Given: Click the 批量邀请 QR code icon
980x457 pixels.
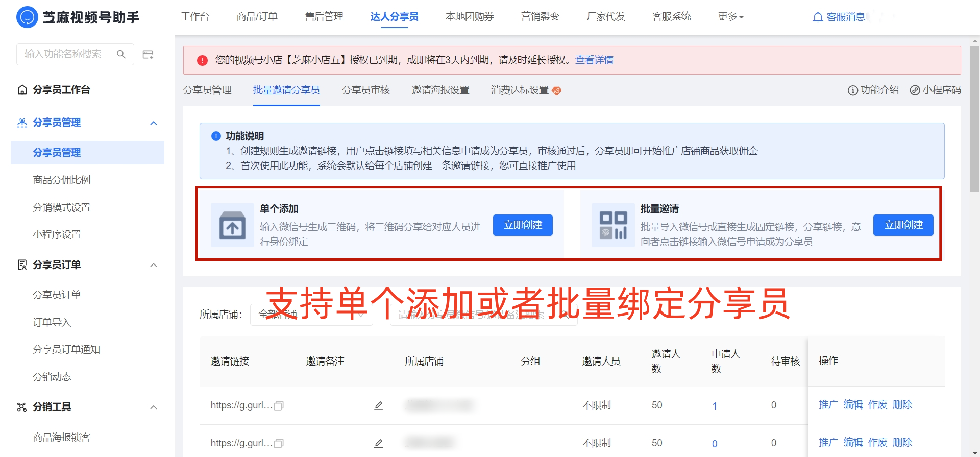Looking at the screenshot, I should click(613, 225).
